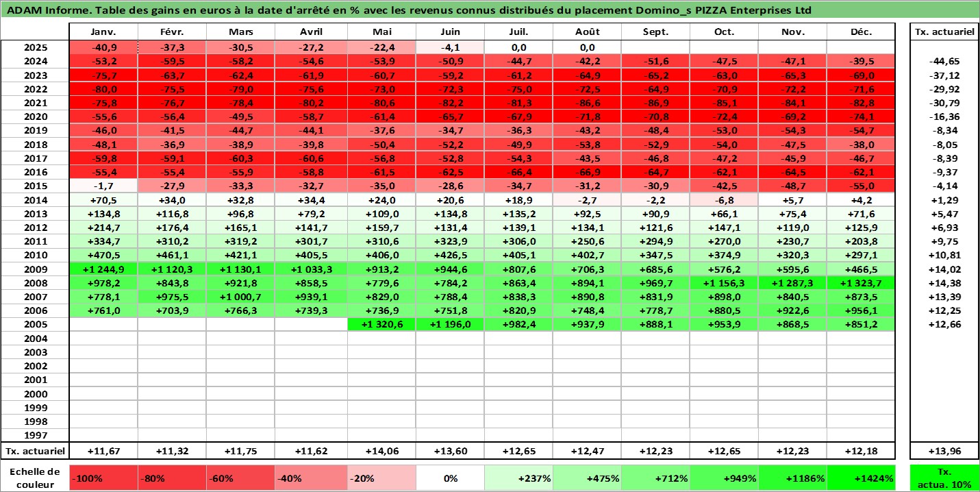Viewport: 980px width, 492px height.
Task: Click the ADAM Informe title banner
Action: (490, 10)
